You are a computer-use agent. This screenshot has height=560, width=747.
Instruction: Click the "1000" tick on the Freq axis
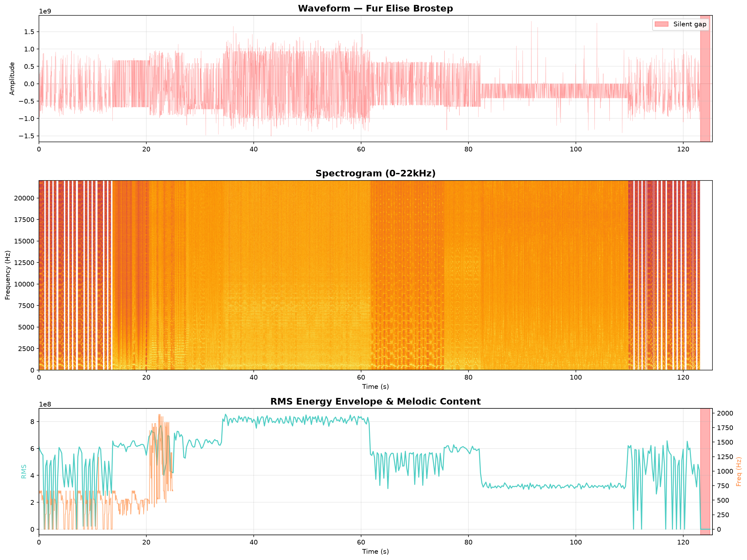tap(725, 471)
